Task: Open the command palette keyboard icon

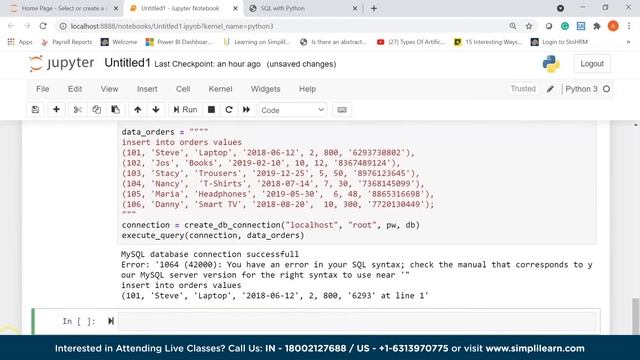Action: click(342, 110)
